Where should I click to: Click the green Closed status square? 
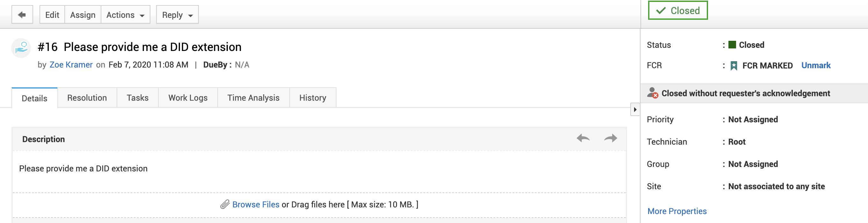tap(732, 45)
